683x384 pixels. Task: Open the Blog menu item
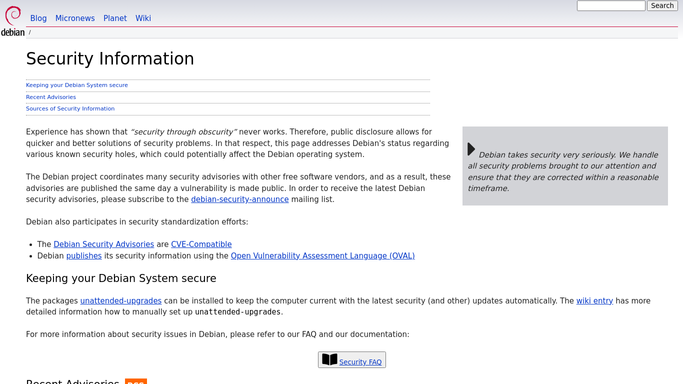(38, 18)
